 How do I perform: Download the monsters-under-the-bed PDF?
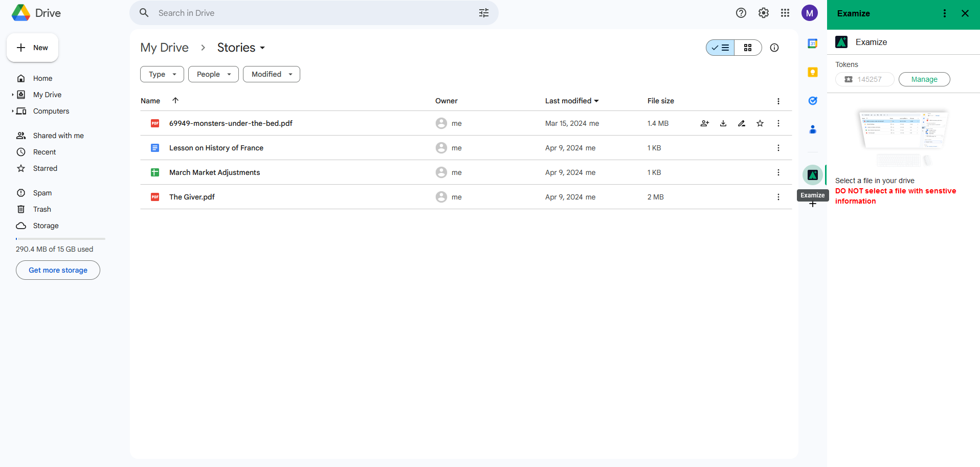coord(723,123)
